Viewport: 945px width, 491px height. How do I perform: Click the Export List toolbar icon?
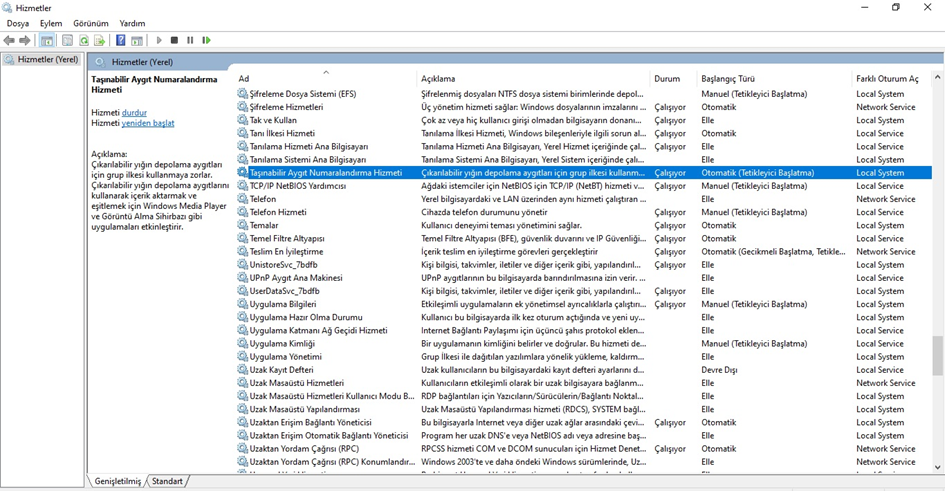[x=99, y=40]
